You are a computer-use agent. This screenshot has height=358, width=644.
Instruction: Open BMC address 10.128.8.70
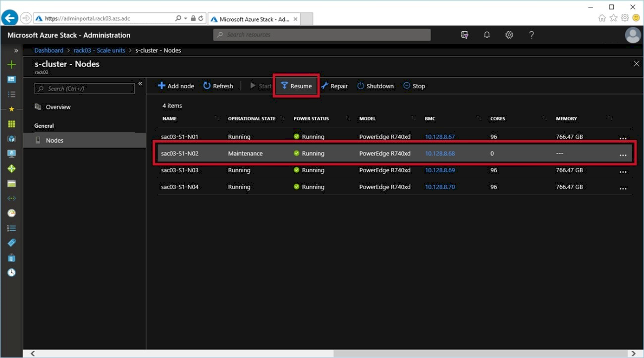[440, 187]
